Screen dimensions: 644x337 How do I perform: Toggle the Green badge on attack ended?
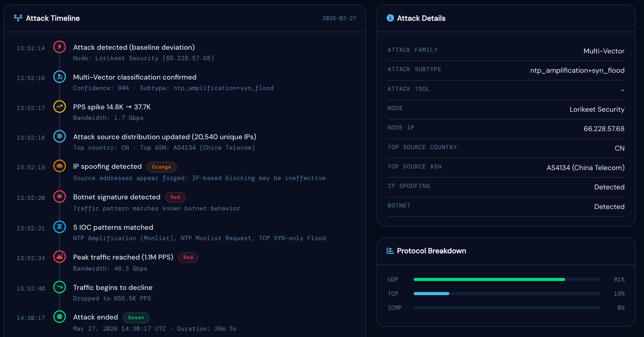coord(136,318)
